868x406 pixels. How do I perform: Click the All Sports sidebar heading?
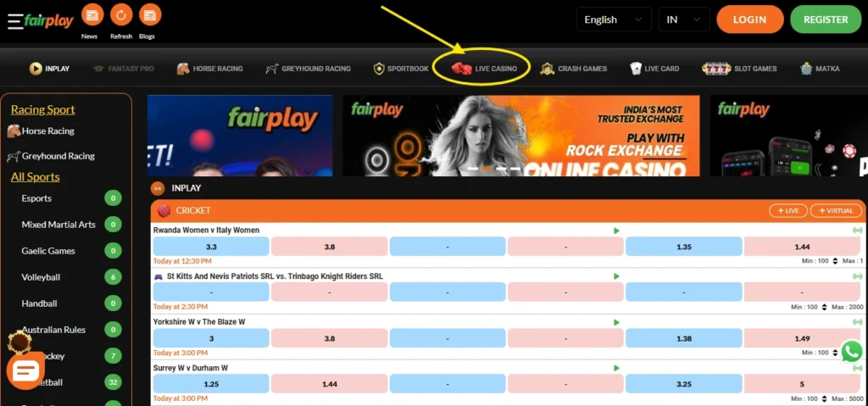[x=36, y=177]
